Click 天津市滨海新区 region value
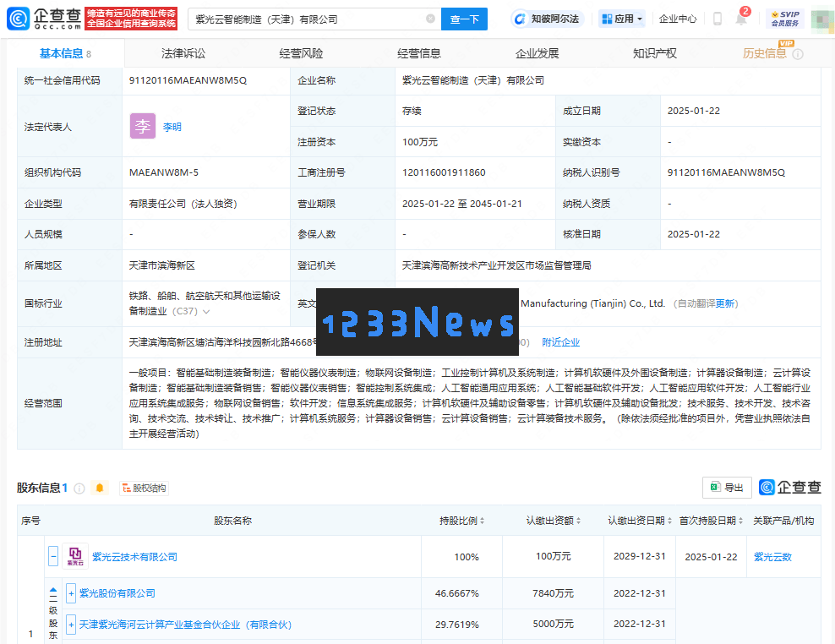Viewport: 835px width, 644px height. pyautogui.click(x=162, y=265)
